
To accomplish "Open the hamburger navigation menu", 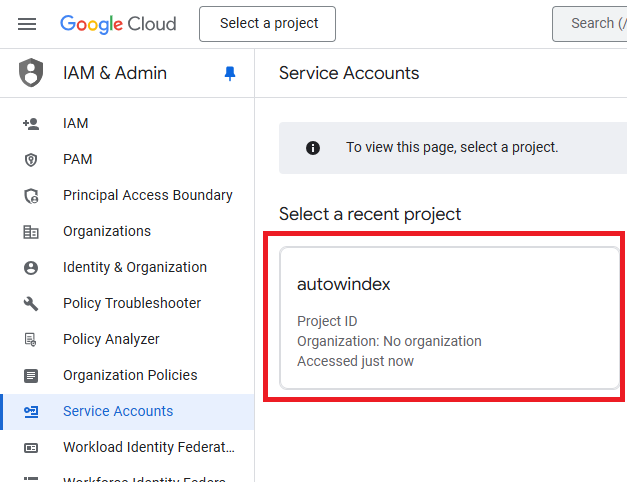I will point(27,24).
